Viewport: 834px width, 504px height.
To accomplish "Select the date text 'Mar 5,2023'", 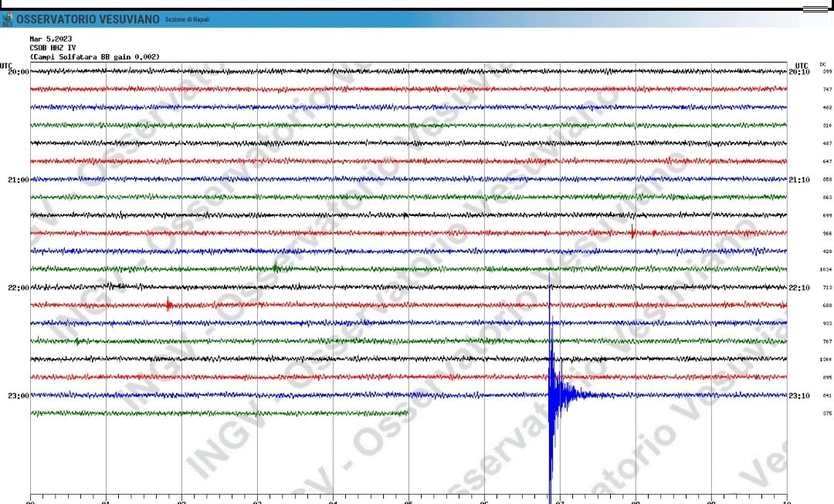I will pyautogui.click(x=50, y=39).
